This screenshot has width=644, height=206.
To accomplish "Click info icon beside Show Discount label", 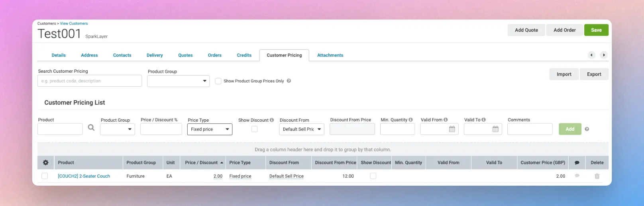I will (272, 120).
